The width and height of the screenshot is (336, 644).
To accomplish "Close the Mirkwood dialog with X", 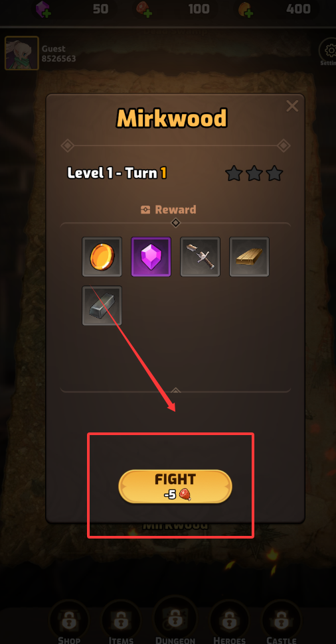I will pos(292,106).
